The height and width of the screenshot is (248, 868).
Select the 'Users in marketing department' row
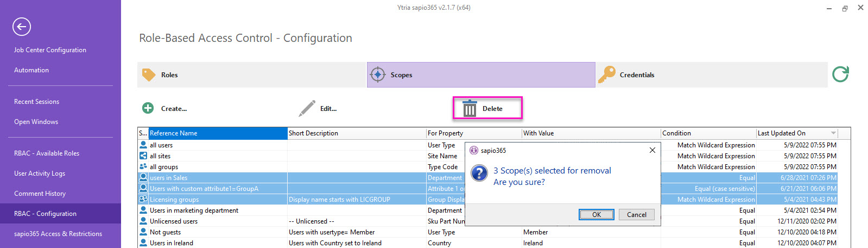(x=194, y=210)
